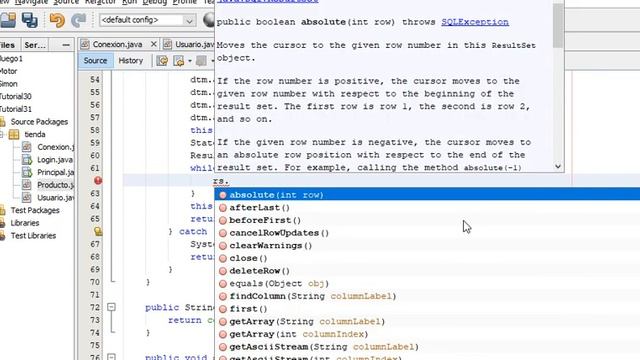Click the red error marker in the line gutter
This screenshot has width=640, height=360.
98,180
